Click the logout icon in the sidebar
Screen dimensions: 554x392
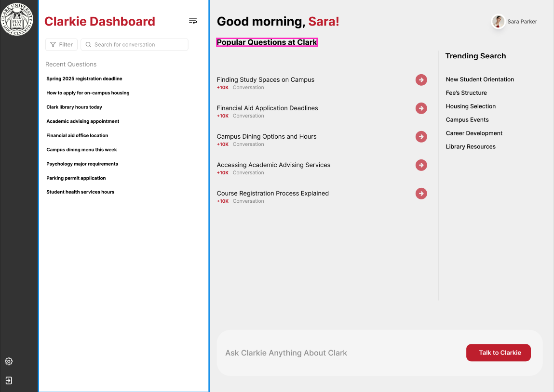click(9, 380)
